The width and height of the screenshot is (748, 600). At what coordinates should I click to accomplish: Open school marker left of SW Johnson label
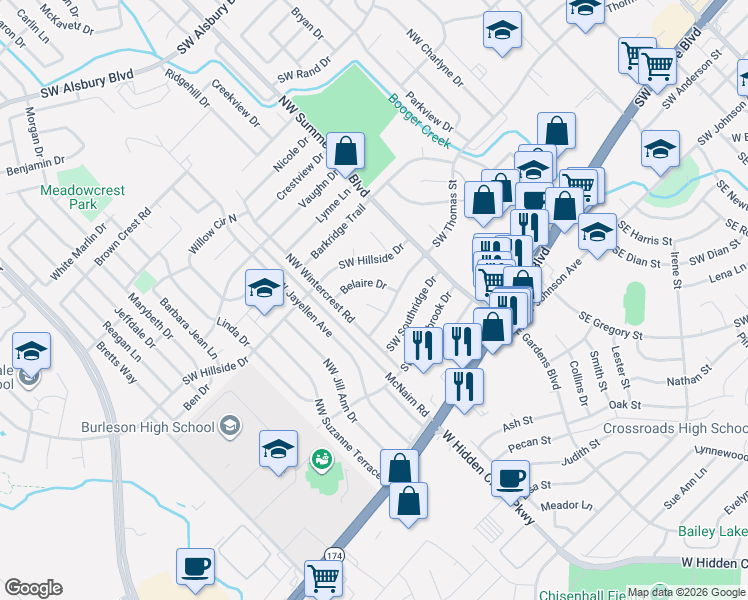(661, 149)
